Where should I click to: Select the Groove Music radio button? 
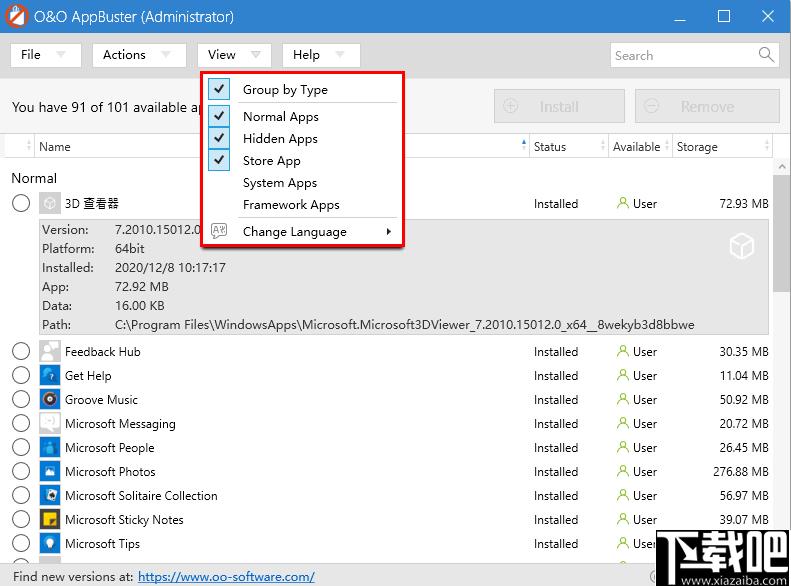click(x=21, y=399)
